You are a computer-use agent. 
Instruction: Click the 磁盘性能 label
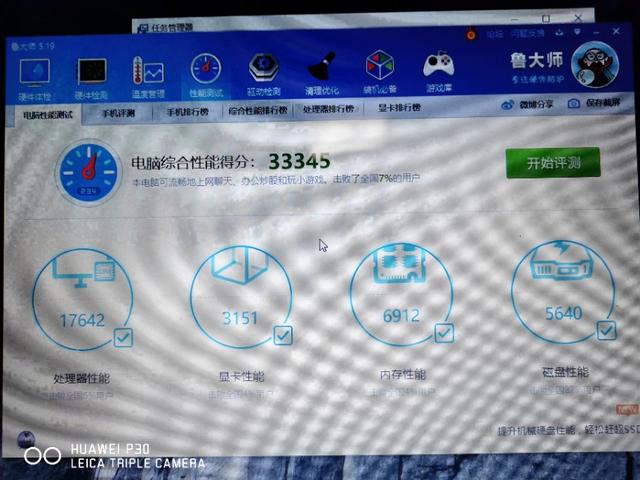click(x=565, y=372)
